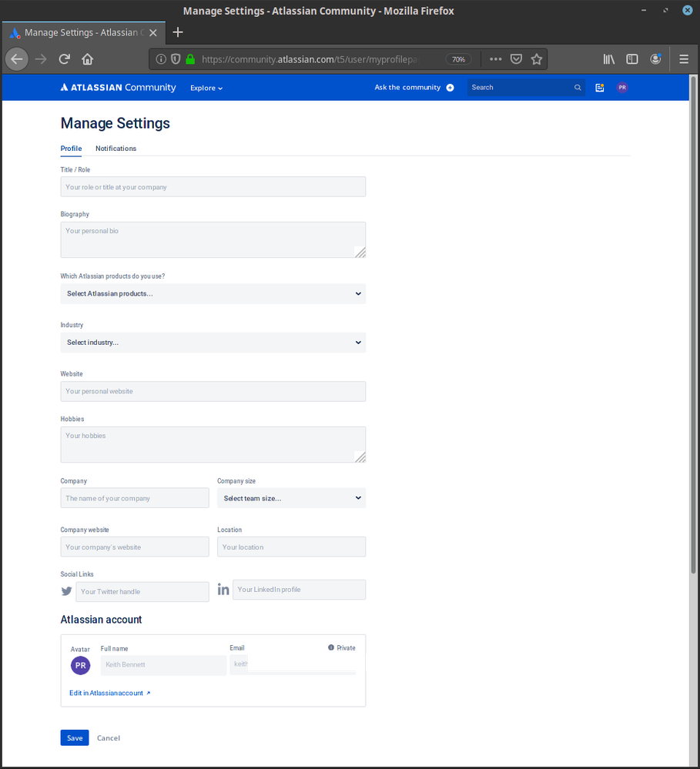The height and width of the screenshot is (769, 700).
Task: Click the Email field in Atlassian account
Action: (293, 664)
